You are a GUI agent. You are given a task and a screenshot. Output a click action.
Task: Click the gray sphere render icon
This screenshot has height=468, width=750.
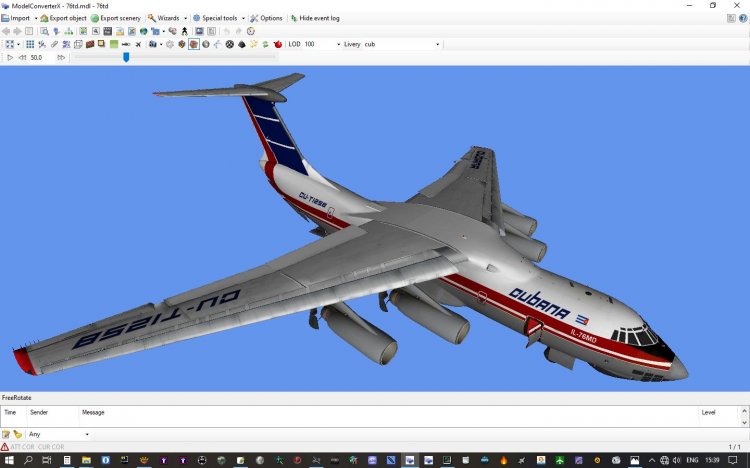coord(206,44)
